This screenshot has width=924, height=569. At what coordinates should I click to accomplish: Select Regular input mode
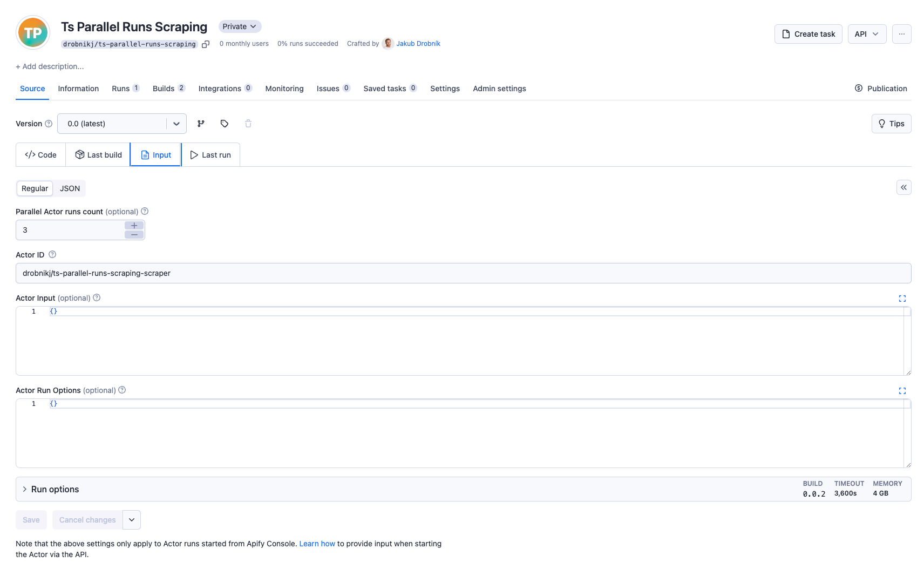click(35, 188)
